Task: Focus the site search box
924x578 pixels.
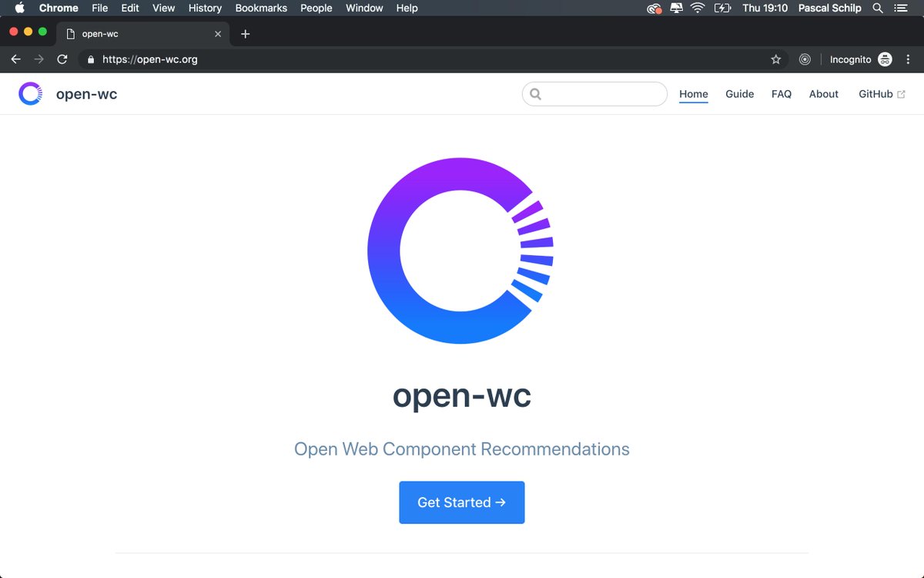Action: tap(594, 94)
